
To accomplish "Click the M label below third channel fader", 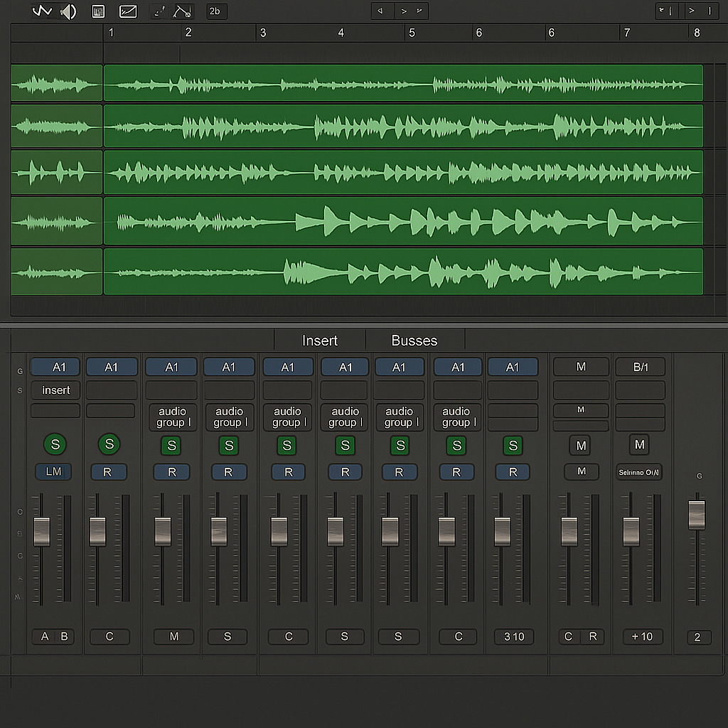I will click(x=174, y=636).
